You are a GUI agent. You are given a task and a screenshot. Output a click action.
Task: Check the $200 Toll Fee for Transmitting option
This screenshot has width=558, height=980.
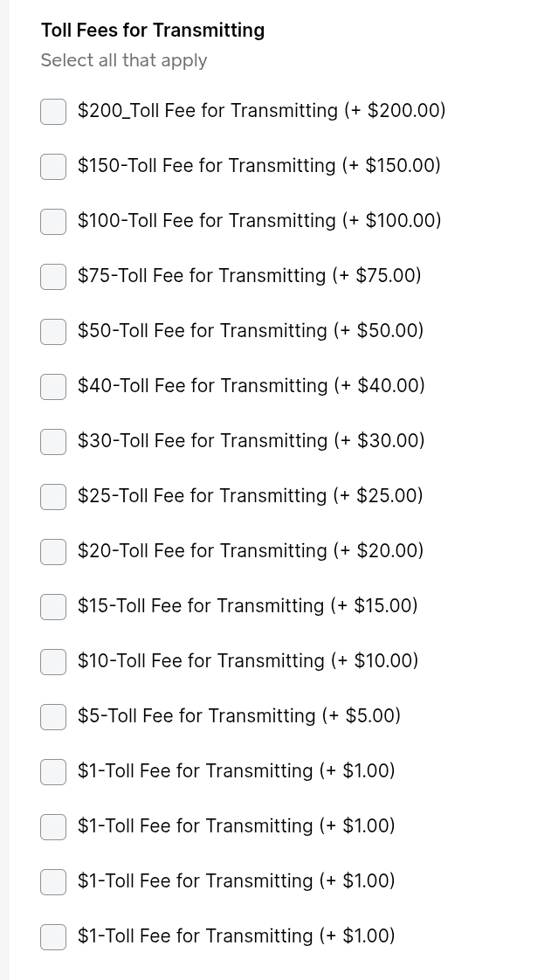tap(52, 111)
